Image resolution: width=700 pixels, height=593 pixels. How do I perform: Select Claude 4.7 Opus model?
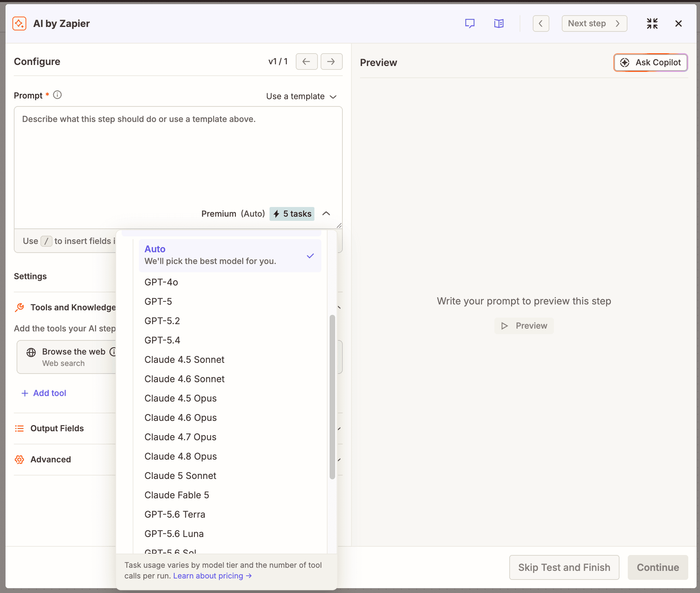[x=230, y=437]
